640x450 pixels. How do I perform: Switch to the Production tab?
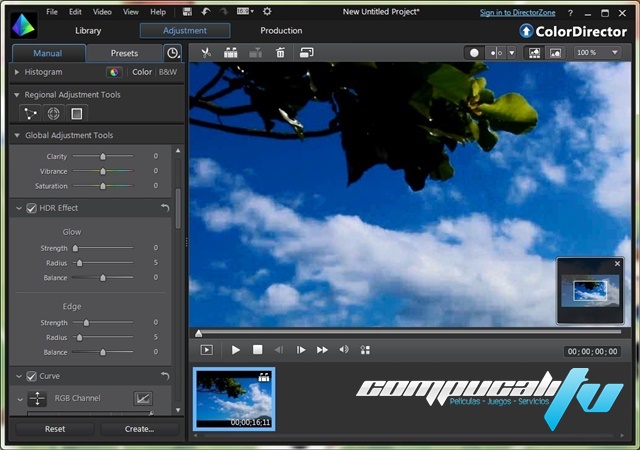pyautogui.click(x=281, y=31)
